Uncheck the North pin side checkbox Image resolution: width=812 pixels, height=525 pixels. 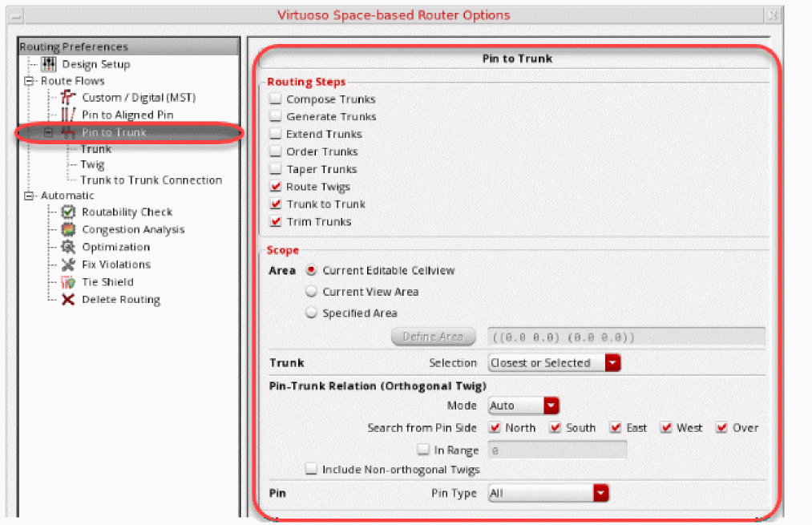(x=495, y=428)
